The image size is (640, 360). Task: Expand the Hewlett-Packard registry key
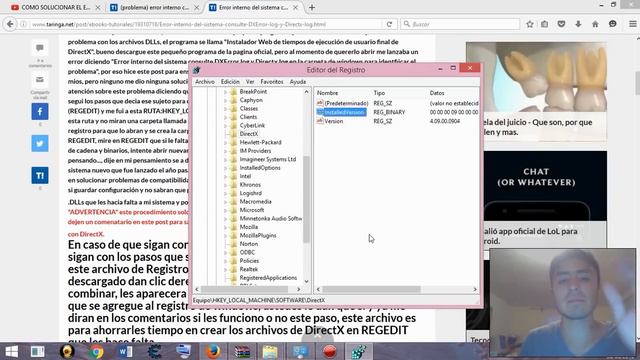(x=225, y=142)
